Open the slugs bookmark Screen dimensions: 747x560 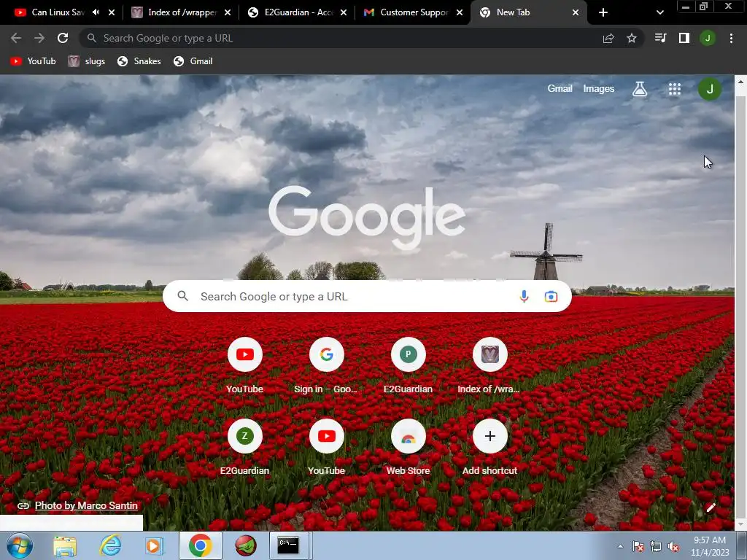tap(87, 61)
